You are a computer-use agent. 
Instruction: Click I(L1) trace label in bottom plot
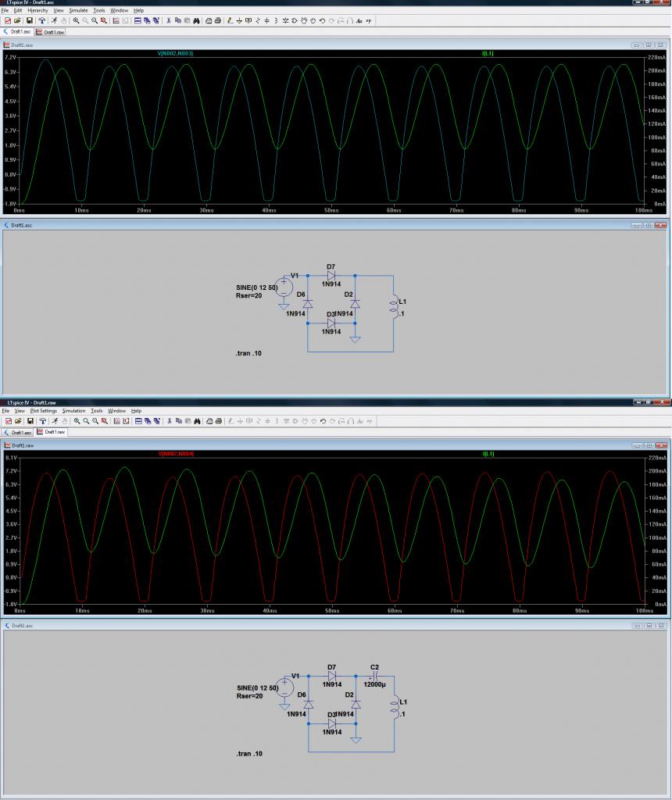pyautogui.click(x=488, y=454)
